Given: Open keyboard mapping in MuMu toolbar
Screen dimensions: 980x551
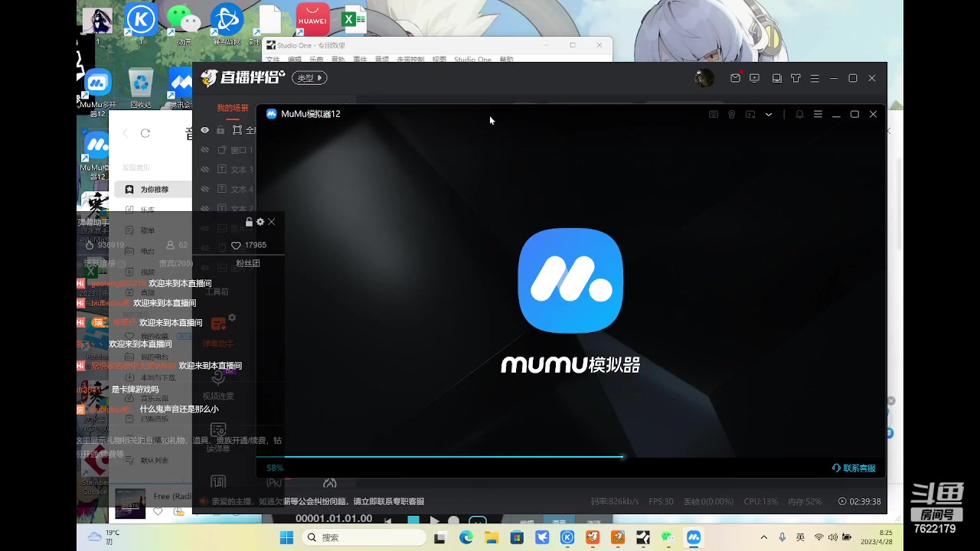Looking at the screenshot, I should [x=714, y=114].
